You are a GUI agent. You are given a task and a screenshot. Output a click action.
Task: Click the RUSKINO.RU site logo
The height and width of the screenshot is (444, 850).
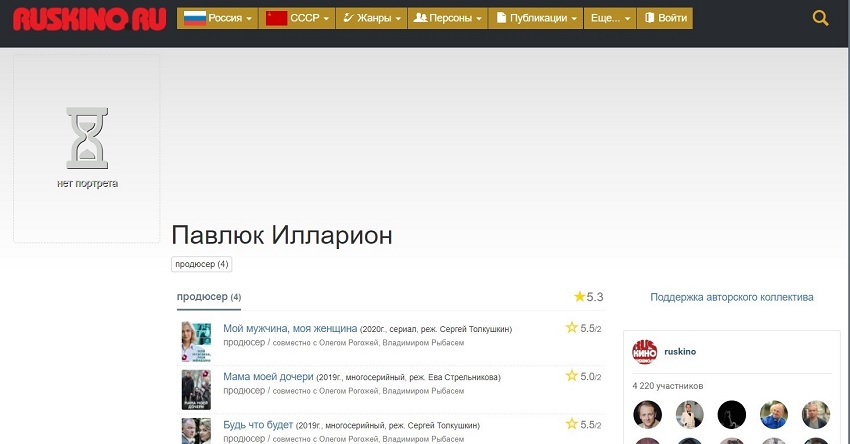pyautogui.click(x=89, y=19)
